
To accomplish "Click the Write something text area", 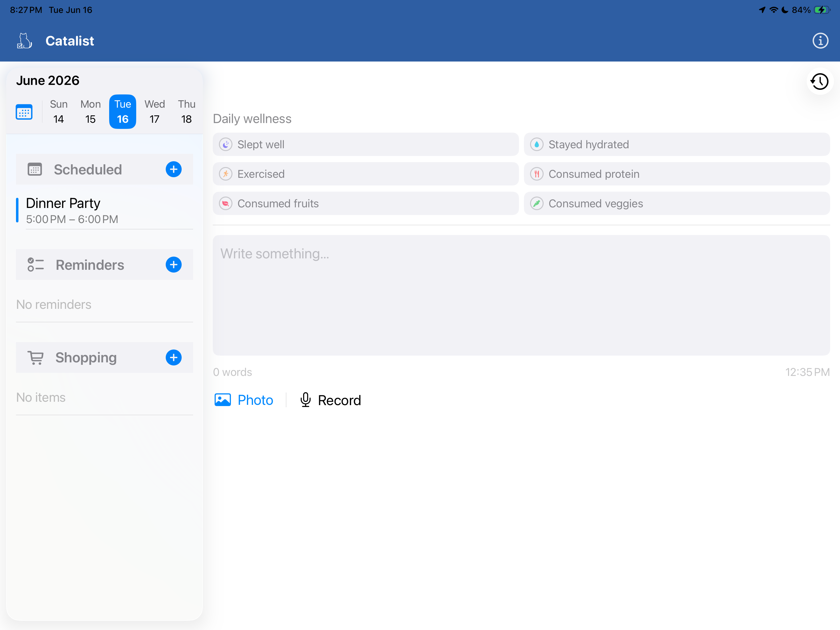I will [x=521, y=295].
